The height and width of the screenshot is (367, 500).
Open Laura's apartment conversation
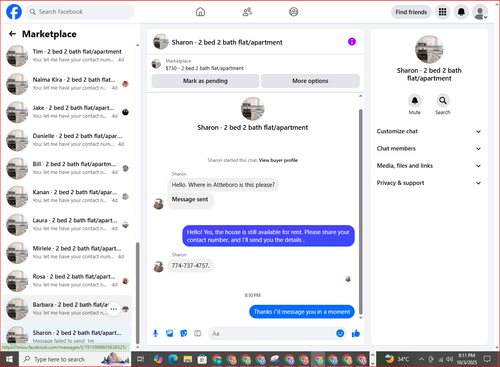pyautogui.click(x=68, y=224)
